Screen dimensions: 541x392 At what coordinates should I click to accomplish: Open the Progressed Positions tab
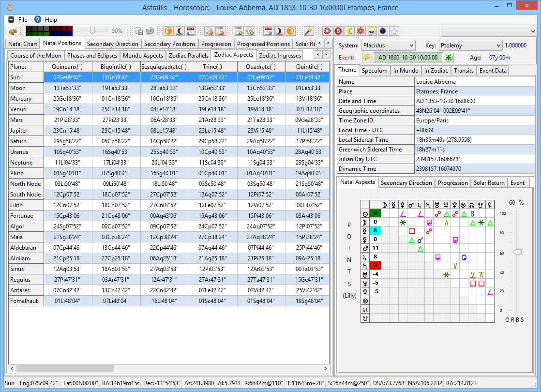point(263,44)
